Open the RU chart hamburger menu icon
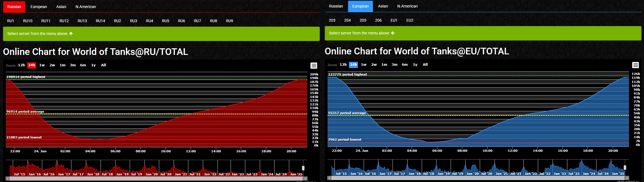The height and width of the screenshot is (182, 644). [314, 65]
